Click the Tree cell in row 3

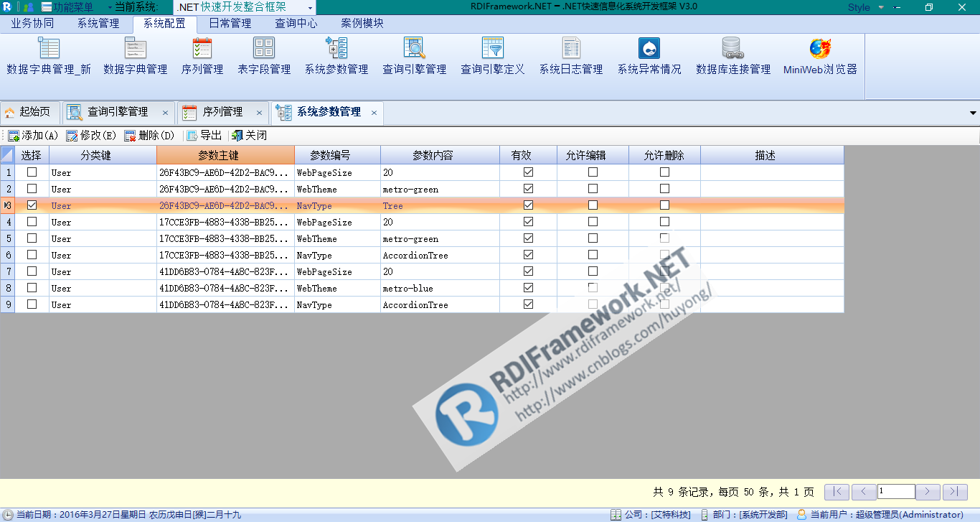440,205
